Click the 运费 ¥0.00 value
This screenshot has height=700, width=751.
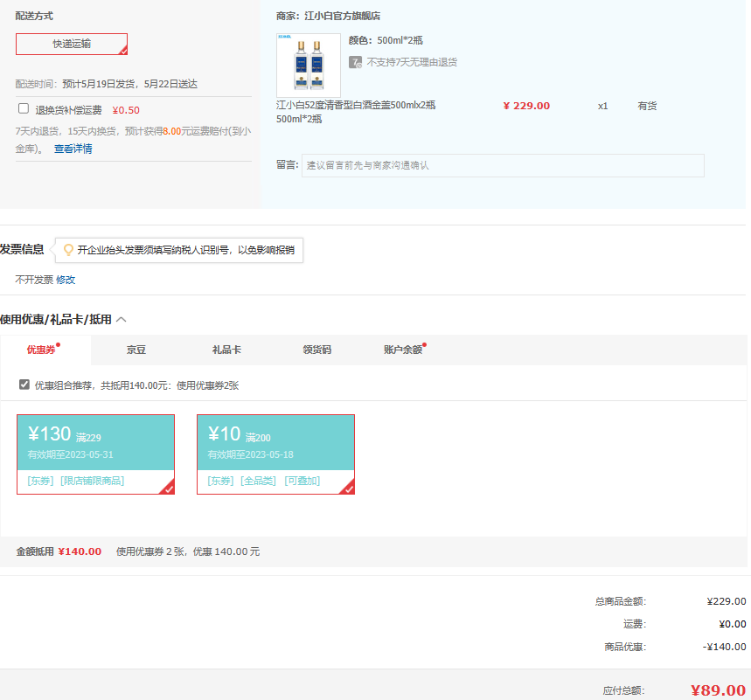click(x=733, y=624)
